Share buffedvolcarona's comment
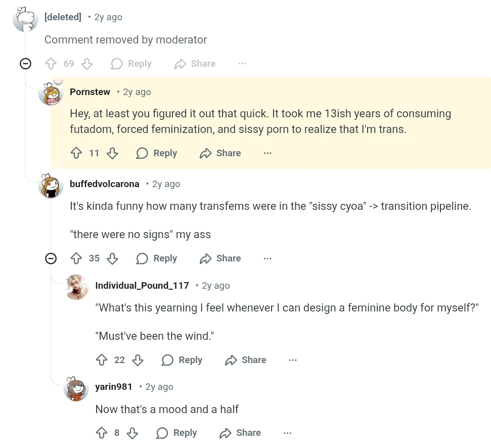The width and height of the screenshot is (491, 448). (x=220, y=258)
